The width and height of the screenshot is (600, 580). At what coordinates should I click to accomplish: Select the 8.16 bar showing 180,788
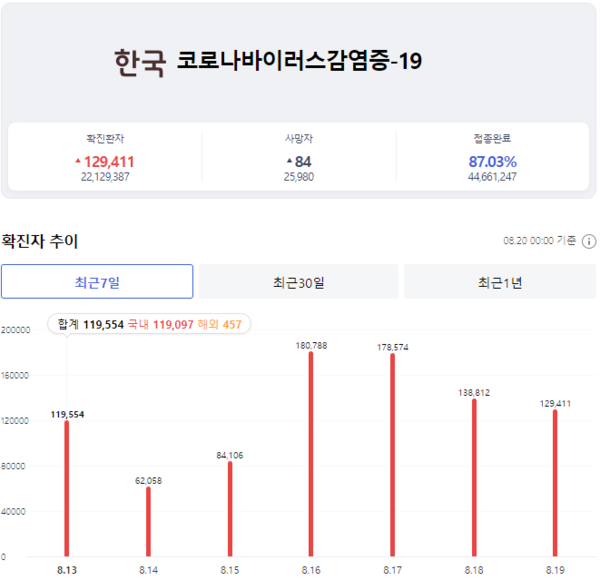point(311,454)
